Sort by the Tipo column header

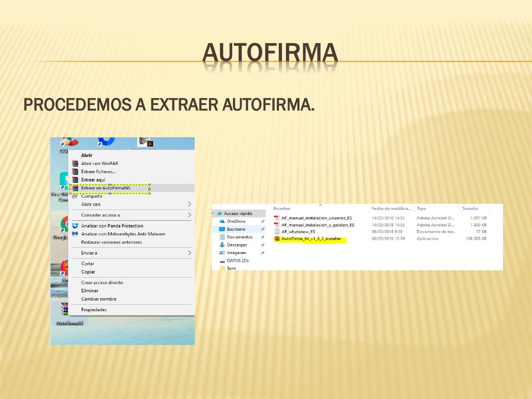pyautogui.click(x=421, y=208)
